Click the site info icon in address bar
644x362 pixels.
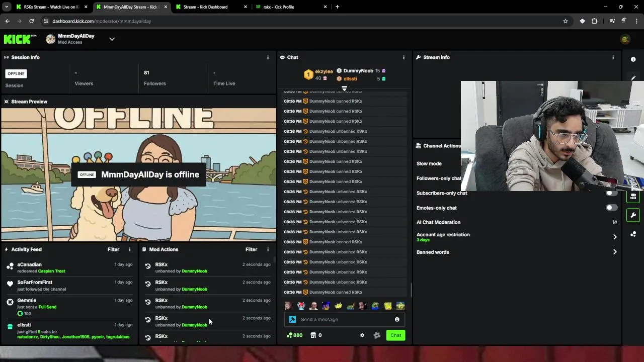point(46,21)
